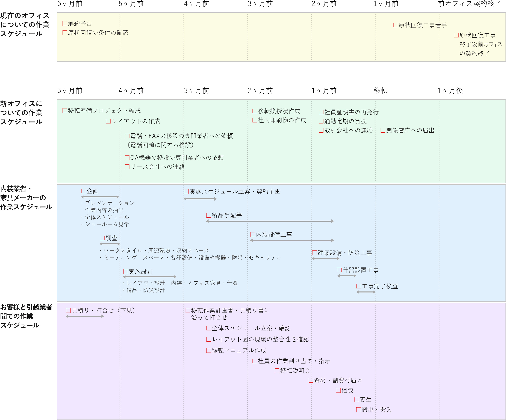Click the arrow under 工事完了検査
506x420 pixels.
366,292
